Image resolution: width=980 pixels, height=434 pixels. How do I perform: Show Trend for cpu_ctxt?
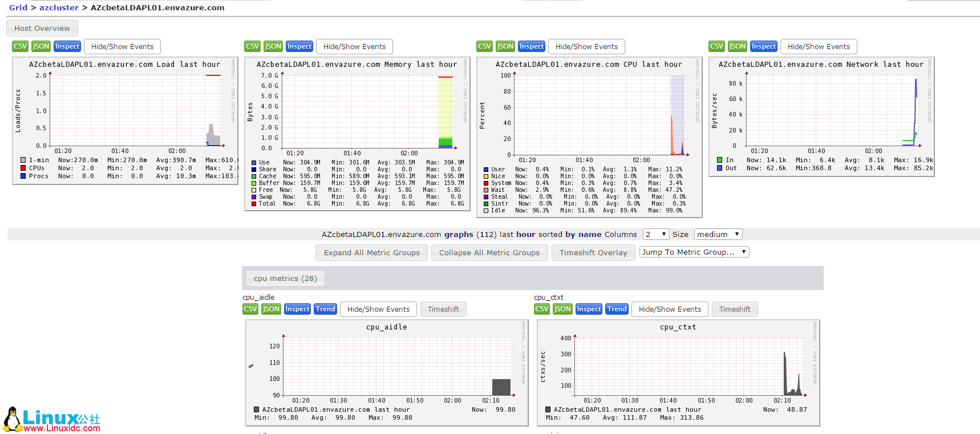point(617,309)
